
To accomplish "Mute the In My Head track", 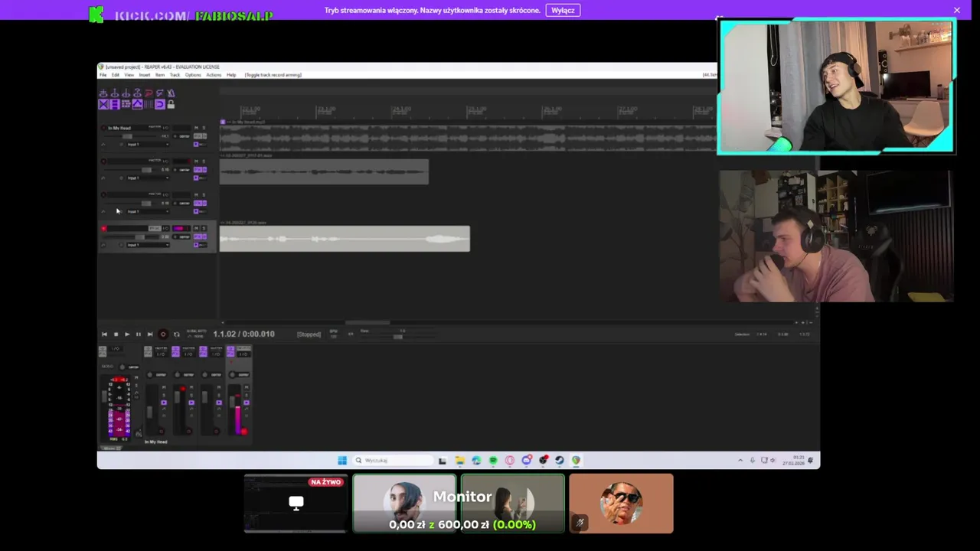I will [x=196, y=128].
